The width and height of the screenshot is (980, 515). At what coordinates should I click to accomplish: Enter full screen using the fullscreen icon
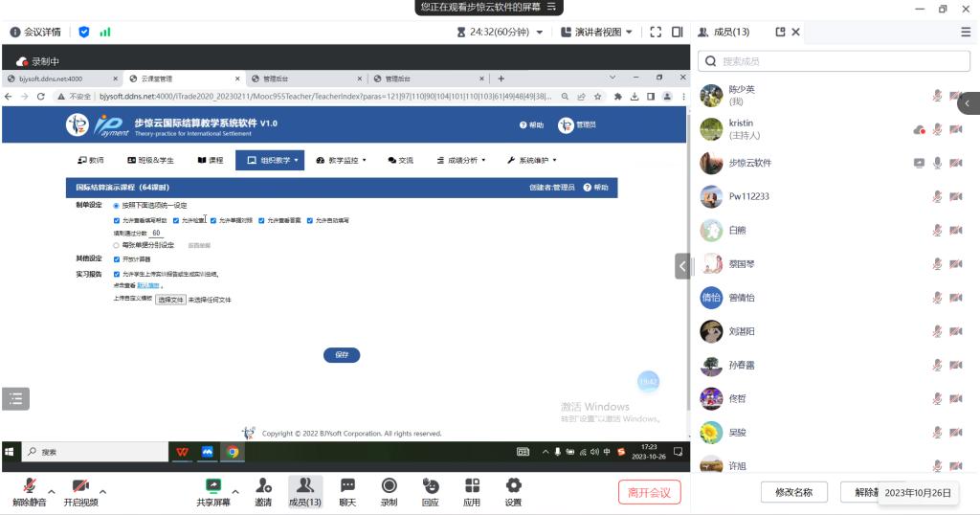(656, 32)
